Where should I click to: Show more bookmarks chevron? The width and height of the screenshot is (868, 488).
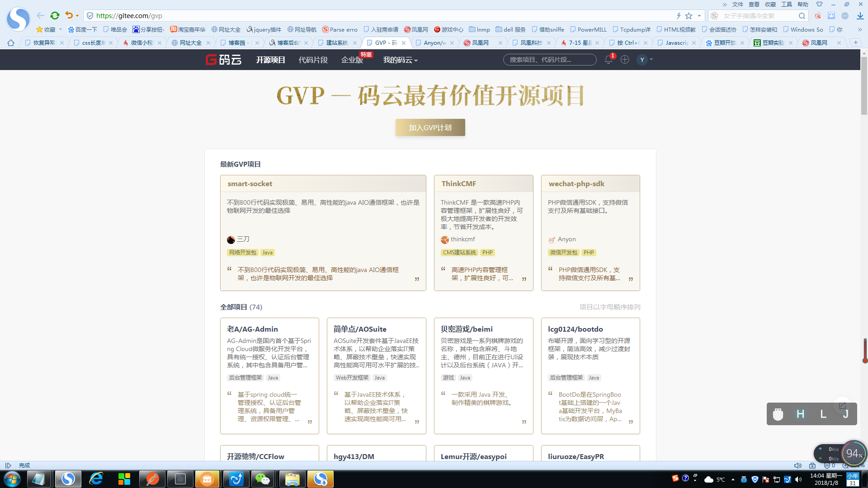[x=860, y=29]
